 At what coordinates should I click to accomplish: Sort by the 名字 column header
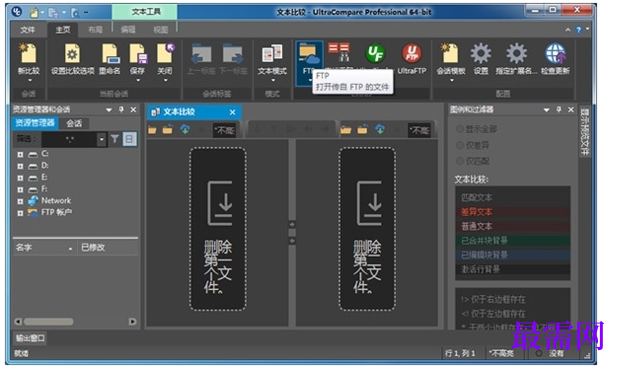pos(44,247)
